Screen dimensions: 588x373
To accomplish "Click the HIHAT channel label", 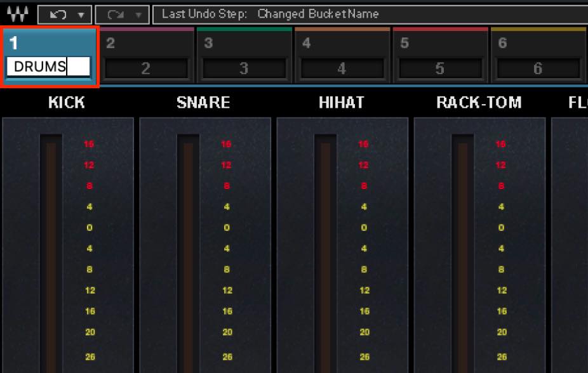I will [342, 102].
